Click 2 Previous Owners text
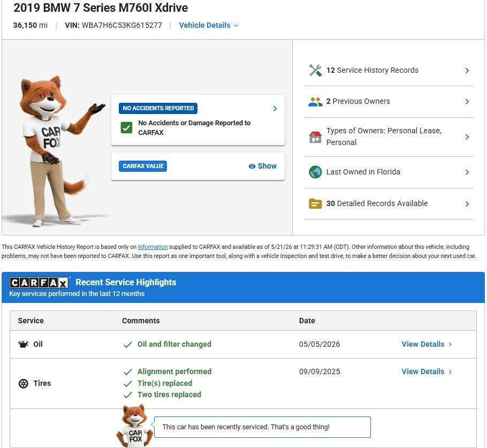487x448 pixels. [358, 101]
